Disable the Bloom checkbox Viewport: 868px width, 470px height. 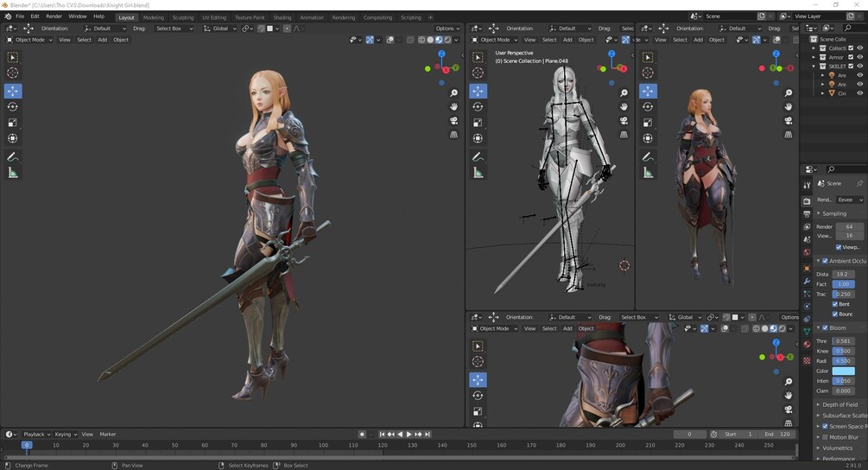pos(825,328)
